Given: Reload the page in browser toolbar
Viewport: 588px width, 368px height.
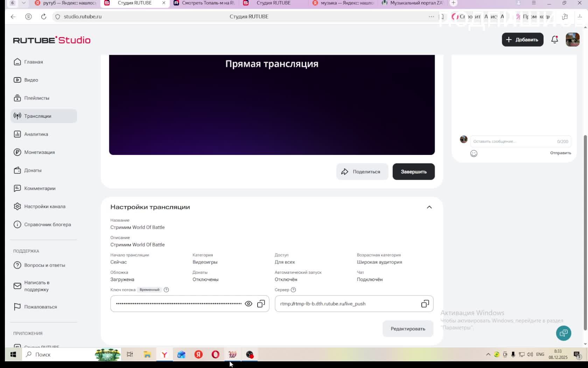Looking at the screenshot, I should click(x=44, y=16).
